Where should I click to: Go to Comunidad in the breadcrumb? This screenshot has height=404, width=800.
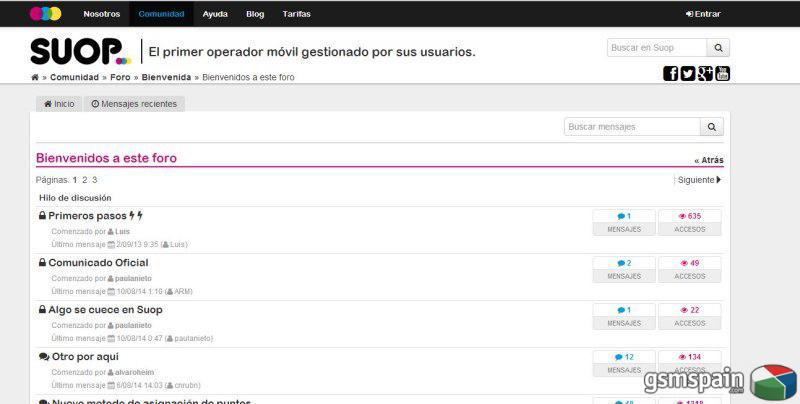click(x=74, y=77)
